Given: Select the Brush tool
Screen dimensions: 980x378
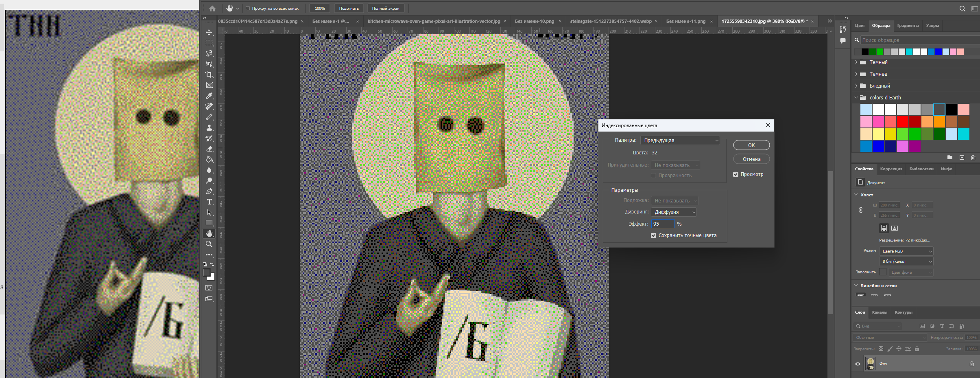Looking at the screenshot, I should pos(209,117).
